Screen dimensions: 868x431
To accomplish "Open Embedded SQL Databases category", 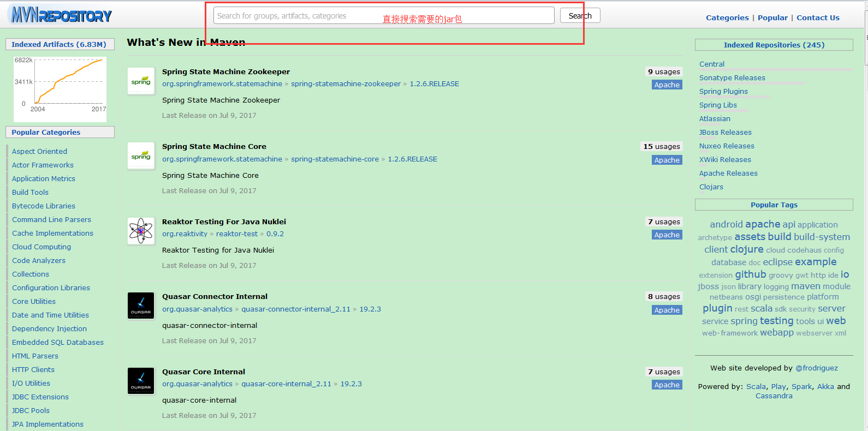I will [58, 342].
